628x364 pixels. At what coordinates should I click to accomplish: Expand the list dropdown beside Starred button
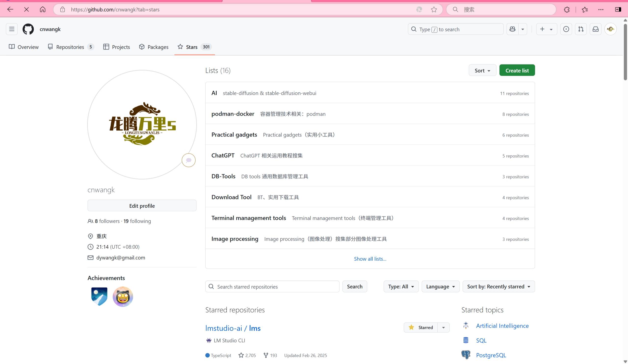click(443, 327)
